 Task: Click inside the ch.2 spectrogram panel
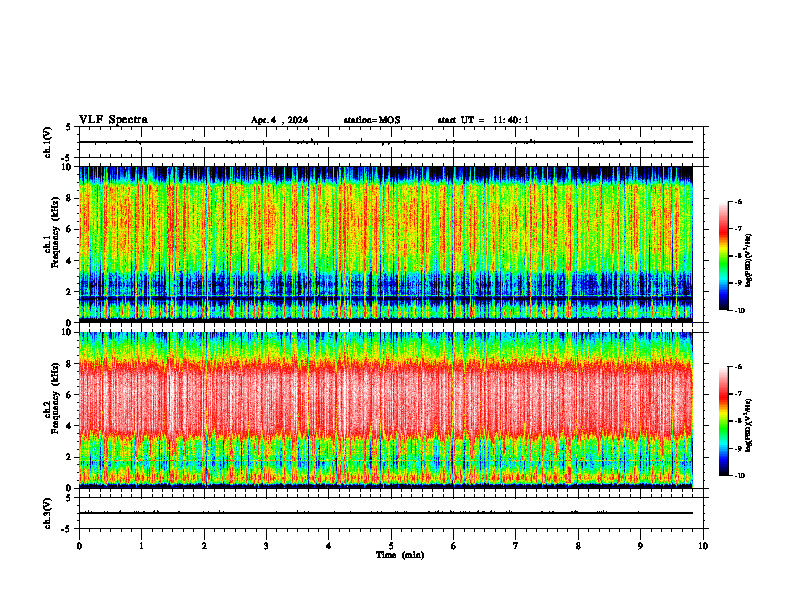pyautogui.click(x=386, y=410)
